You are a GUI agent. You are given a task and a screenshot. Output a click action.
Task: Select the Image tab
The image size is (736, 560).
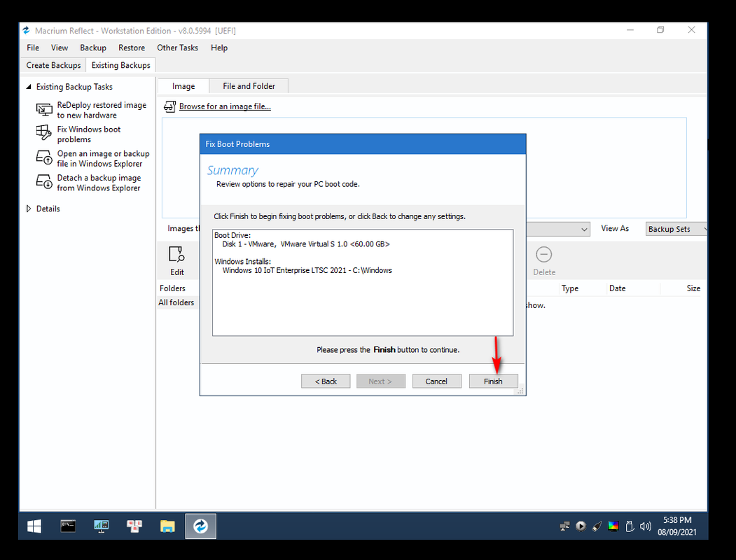click(x=183, y=86)
